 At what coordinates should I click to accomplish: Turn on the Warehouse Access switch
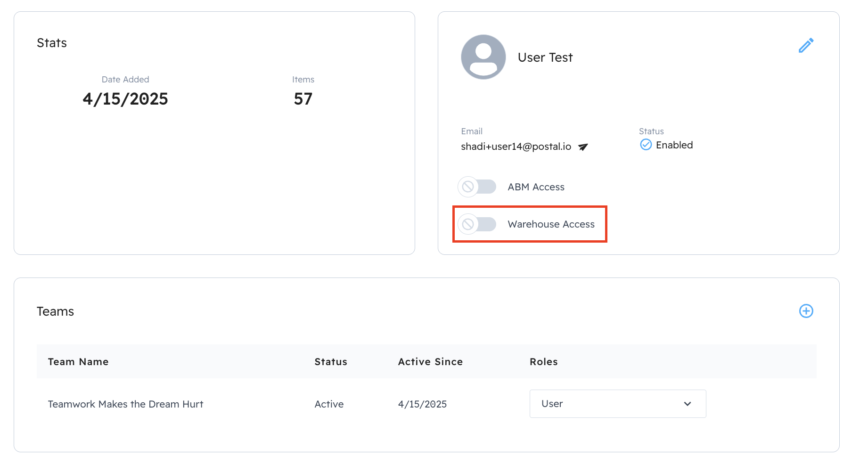[477, 224]
